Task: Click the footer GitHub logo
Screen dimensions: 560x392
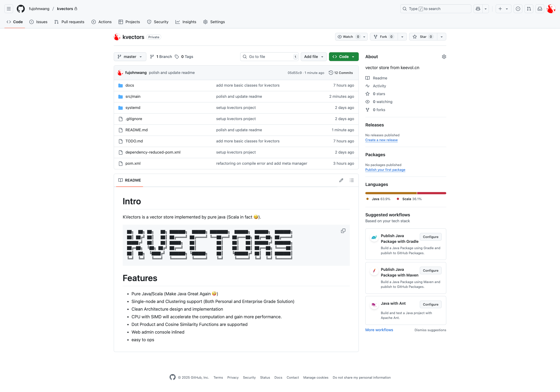Action: click(172, 377)
